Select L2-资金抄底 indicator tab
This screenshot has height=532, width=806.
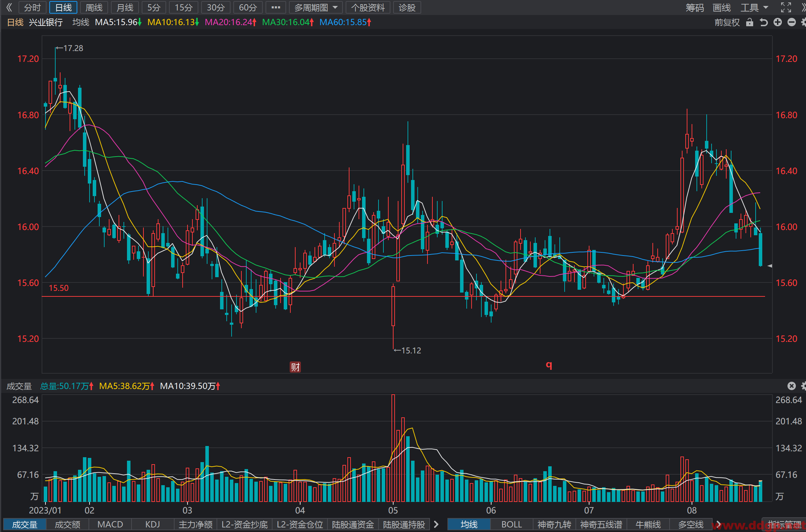click(245, 524)
